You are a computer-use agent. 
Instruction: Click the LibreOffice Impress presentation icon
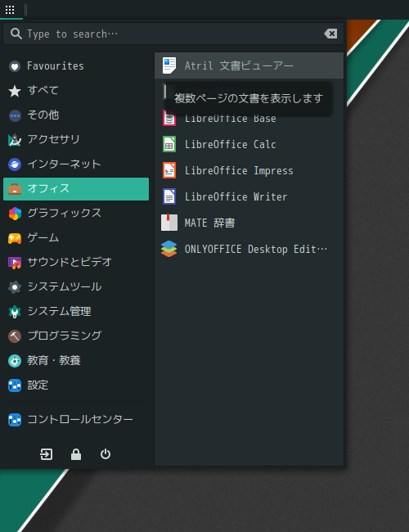coord(169,170)
